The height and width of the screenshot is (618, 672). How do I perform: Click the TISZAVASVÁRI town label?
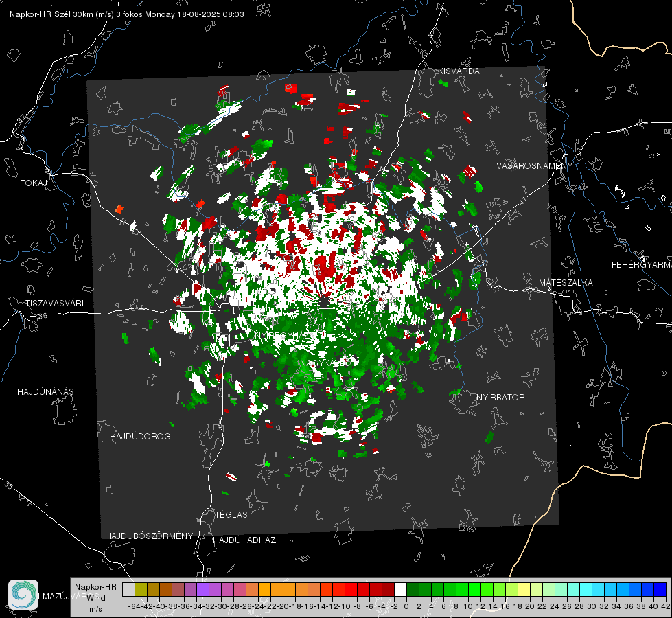(54, 304)
